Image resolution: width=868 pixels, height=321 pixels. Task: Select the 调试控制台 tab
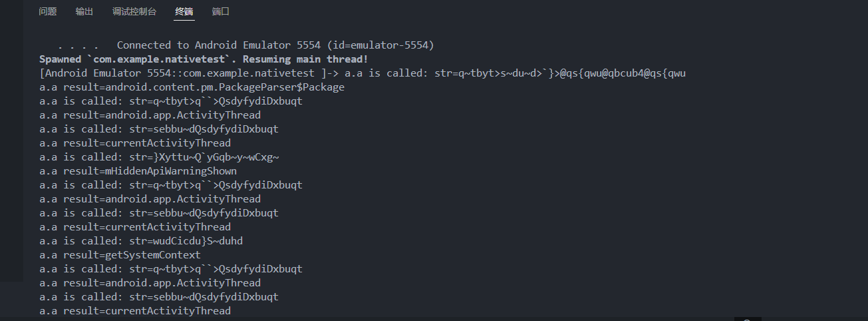(134, 12)
